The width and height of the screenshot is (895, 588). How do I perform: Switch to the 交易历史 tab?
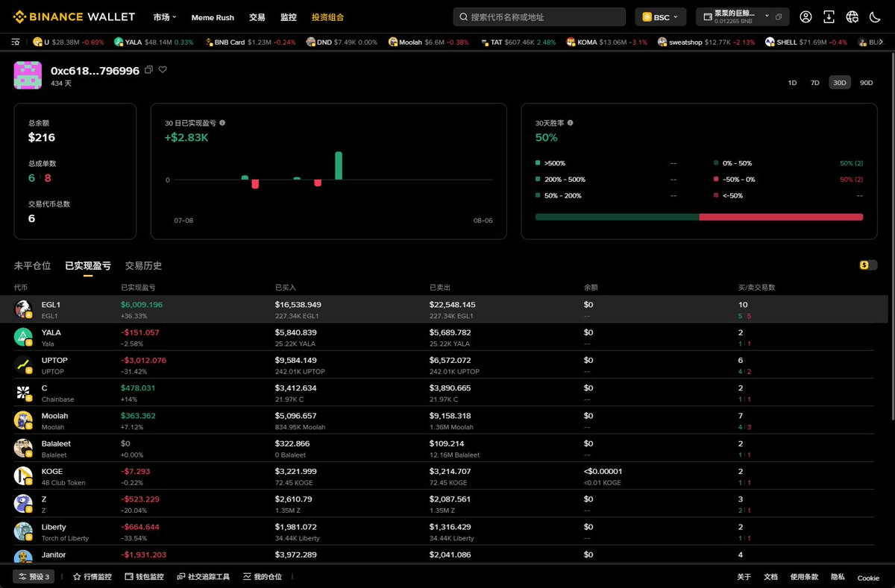(x=143, y=265)
